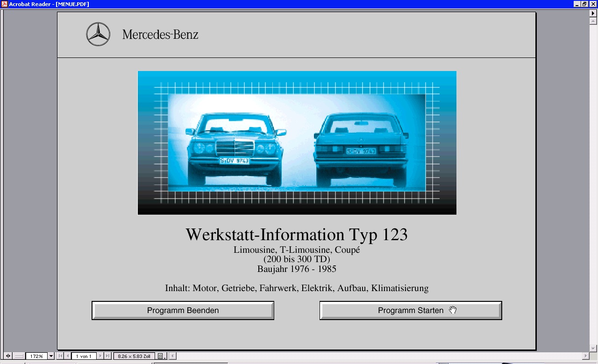This screenshot has width=598, height=364.
Task: Go to last page icon
Action: pos(107,356)
